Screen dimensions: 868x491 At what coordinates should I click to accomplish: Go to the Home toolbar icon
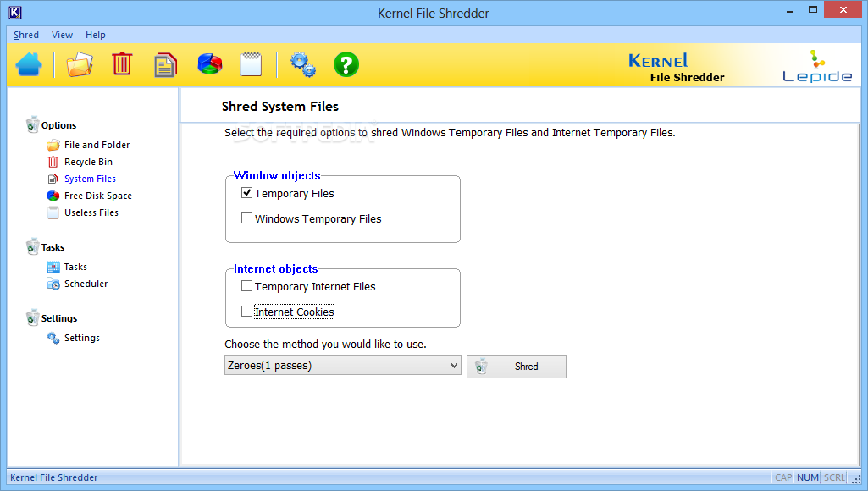click(x=29, y=64)
